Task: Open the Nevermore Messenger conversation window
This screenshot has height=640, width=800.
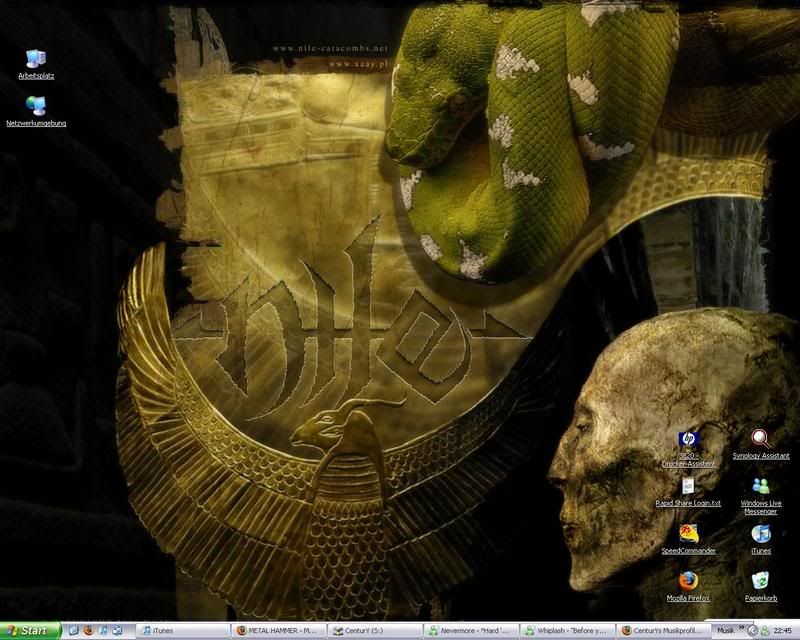Action: click(x=471, y=631)
